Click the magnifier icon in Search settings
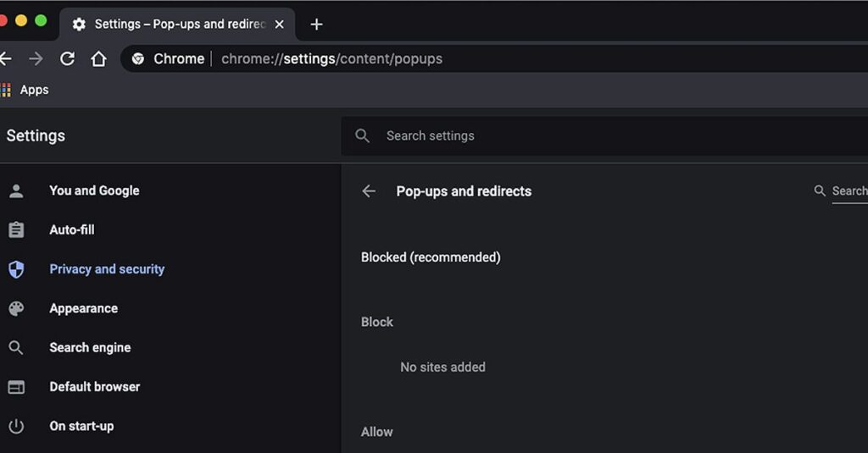The height and width of the screenshot is (453, 868). (x=362, y=136)
